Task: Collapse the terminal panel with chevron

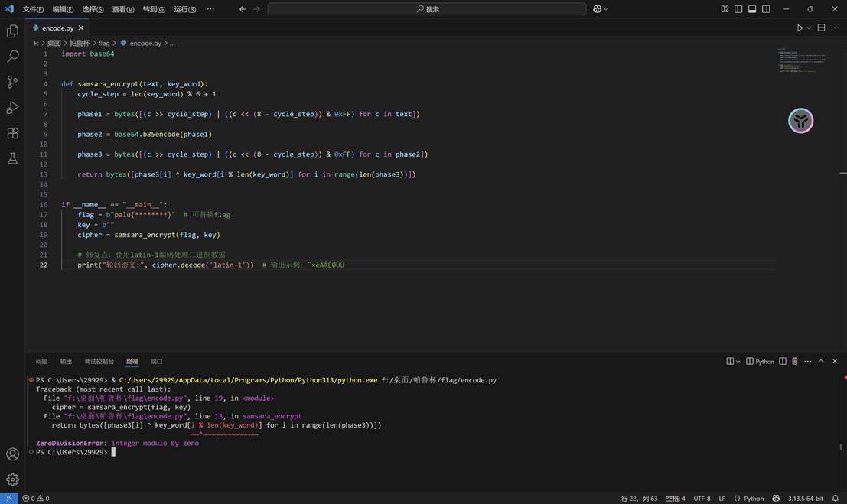Action: tap(821, 361)
